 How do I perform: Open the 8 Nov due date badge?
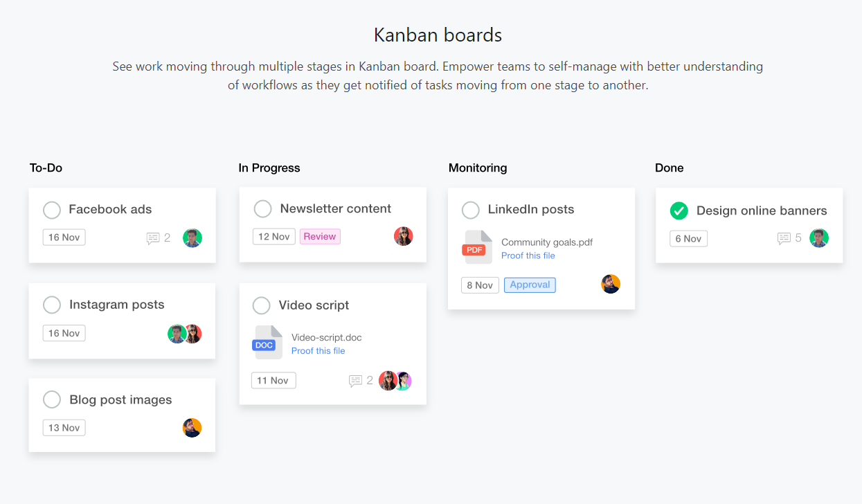pos(480,285)
